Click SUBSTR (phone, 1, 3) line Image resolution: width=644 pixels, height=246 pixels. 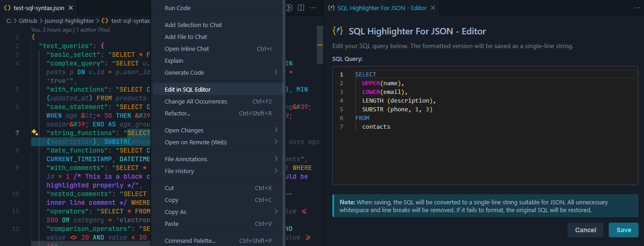pos(397,109)
